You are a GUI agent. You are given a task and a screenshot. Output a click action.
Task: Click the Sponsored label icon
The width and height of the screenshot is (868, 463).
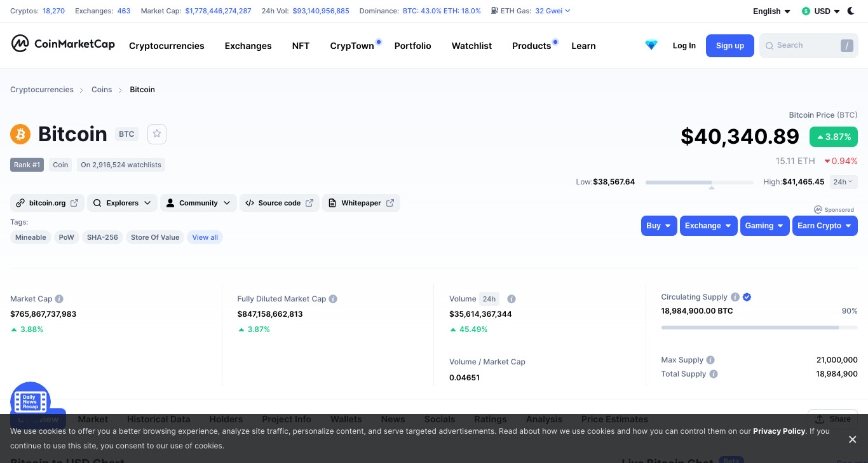tap(818, 210)
